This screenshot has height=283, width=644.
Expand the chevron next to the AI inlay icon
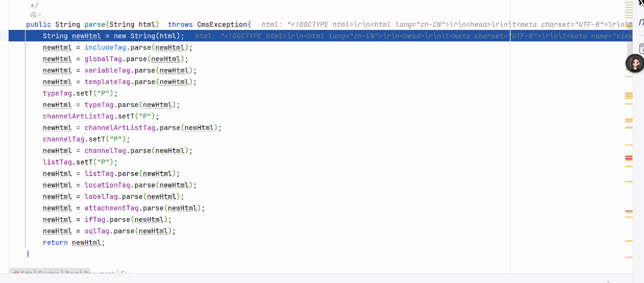[x=39, y=15]
